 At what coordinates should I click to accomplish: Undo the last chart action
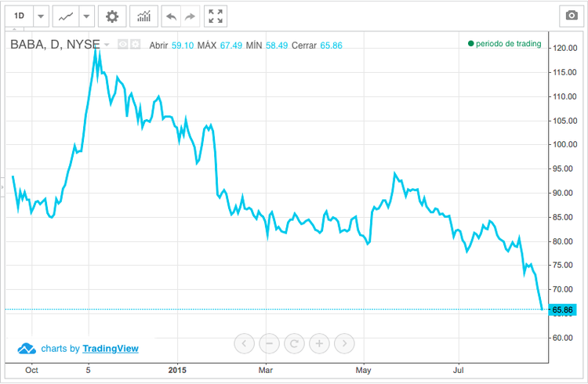171,16
